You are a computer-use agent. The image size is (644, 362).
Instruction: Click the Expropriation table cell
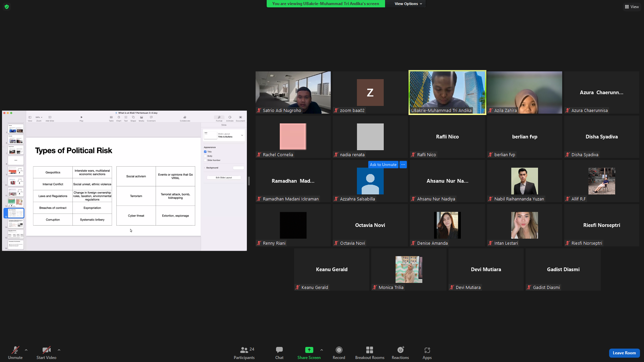click(x=92, y=208)
